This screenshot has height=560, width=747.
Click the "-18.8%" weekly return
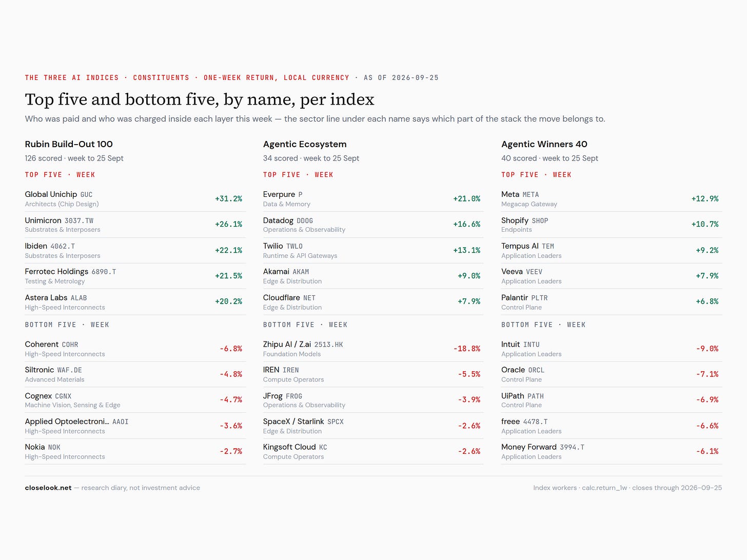pyautogui.click(x=467, y=348)
